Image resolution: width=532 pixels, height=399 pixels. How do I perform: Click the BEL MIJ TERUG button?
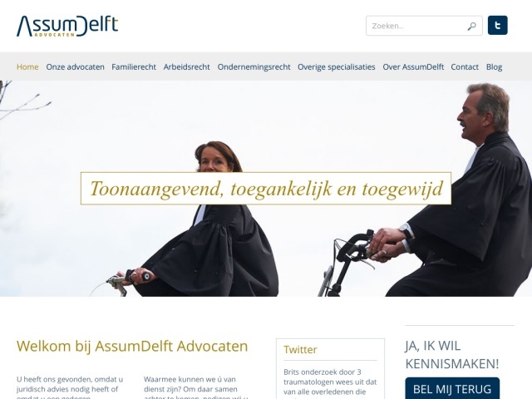click(x=452, y=388)
